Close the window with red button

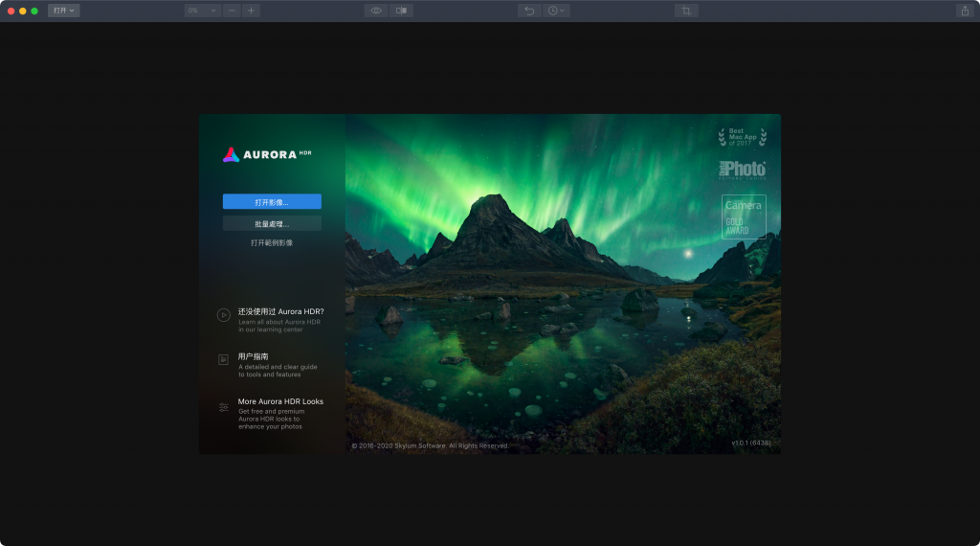[x=11, y=11]
